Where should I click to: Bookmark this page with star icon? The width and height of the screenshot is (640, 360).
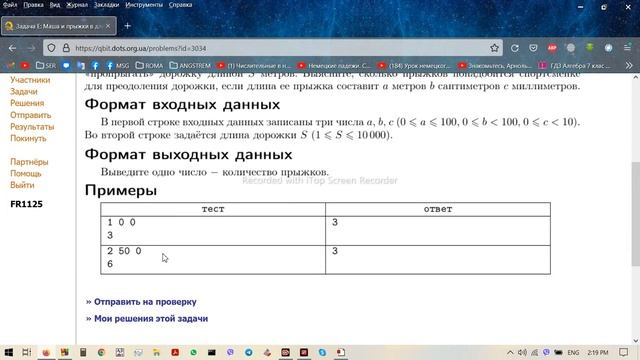click(495, 48)
